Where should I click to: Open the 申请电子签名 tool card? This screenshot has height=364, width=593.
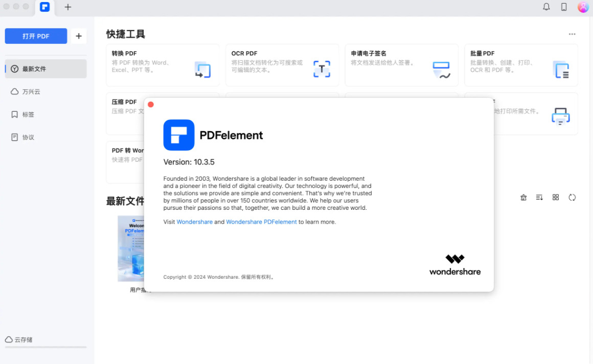click(402, 65)
